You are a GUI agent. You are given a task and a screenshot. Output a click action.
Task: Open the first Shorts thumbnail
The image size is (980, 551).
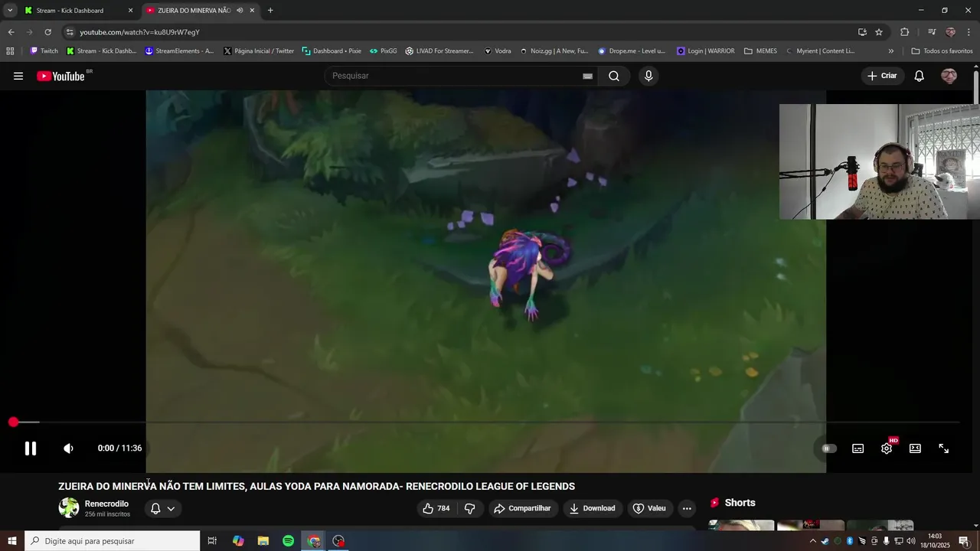coord(741,525)
